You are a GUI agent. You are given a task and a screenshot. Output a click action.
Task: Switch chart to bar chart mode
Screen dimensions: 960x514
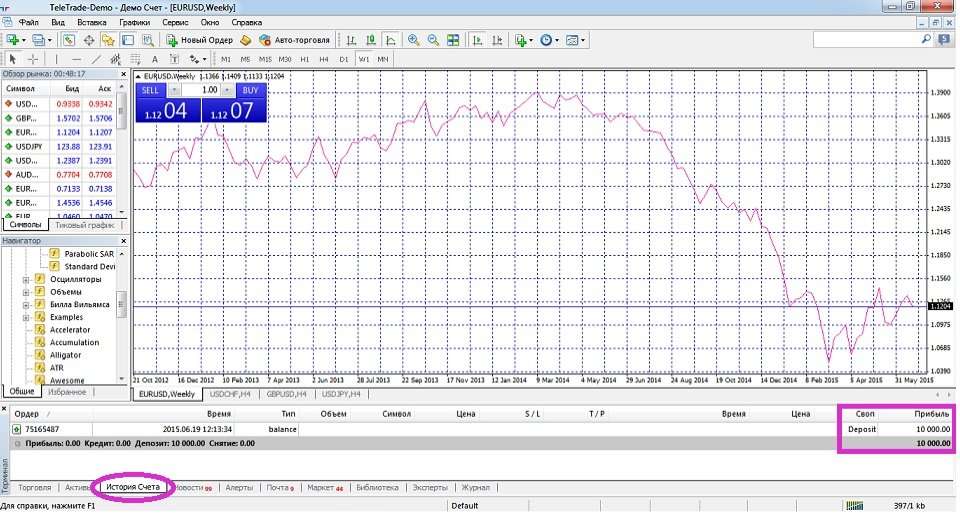pos(351,40)
